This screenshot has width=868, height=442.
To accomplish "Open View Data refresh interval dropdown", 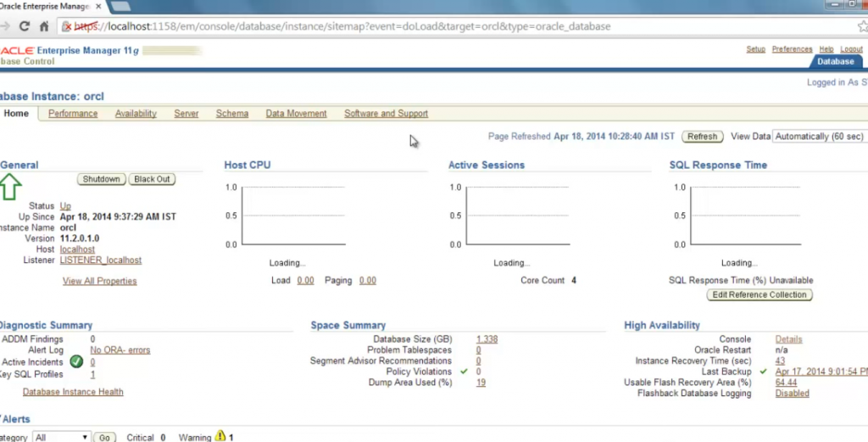I will pyautogui.click(x=821, y=137).
